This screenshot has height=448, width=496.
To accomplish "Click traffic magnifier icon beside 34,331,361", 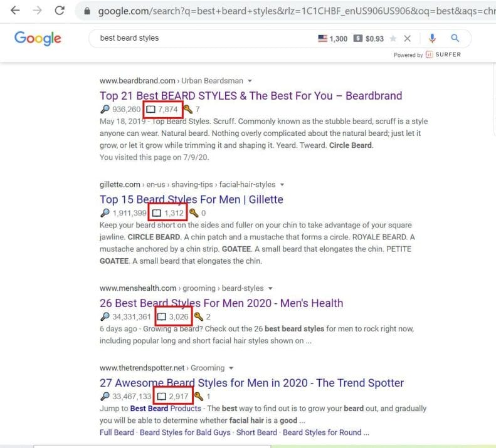I will pyautogui.click(x=105, y=316).
